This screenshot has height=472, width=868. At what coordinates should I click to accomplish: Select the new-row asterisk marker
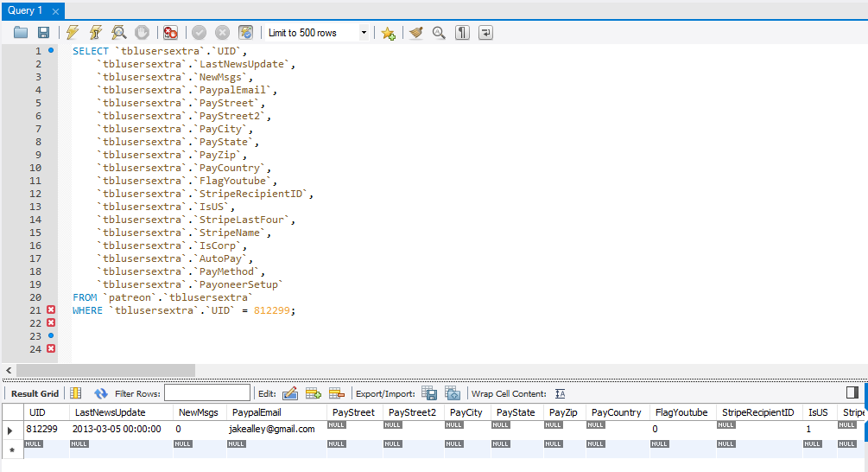pos(12,450)
